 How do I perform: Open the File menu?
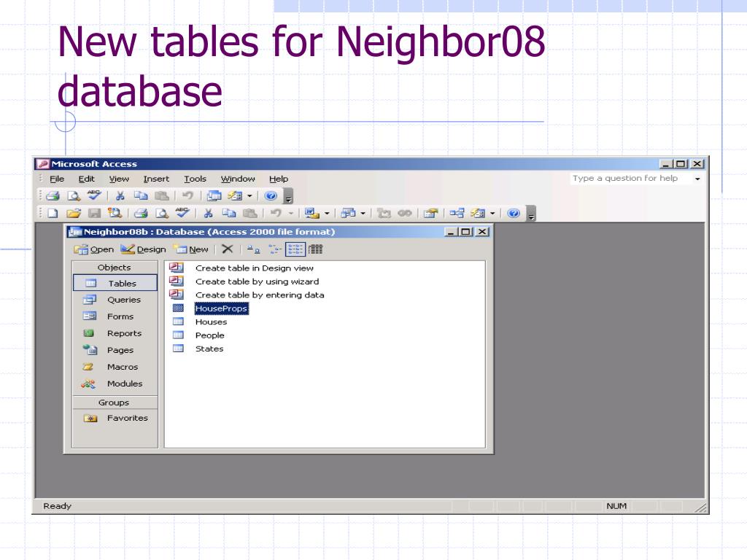tap(57, 179)
